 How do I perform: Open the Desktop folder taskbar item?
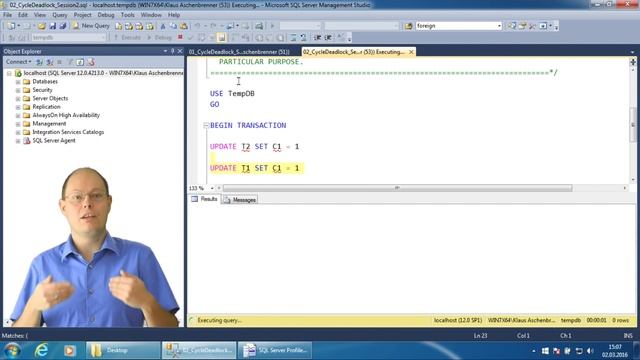(123, 350)
